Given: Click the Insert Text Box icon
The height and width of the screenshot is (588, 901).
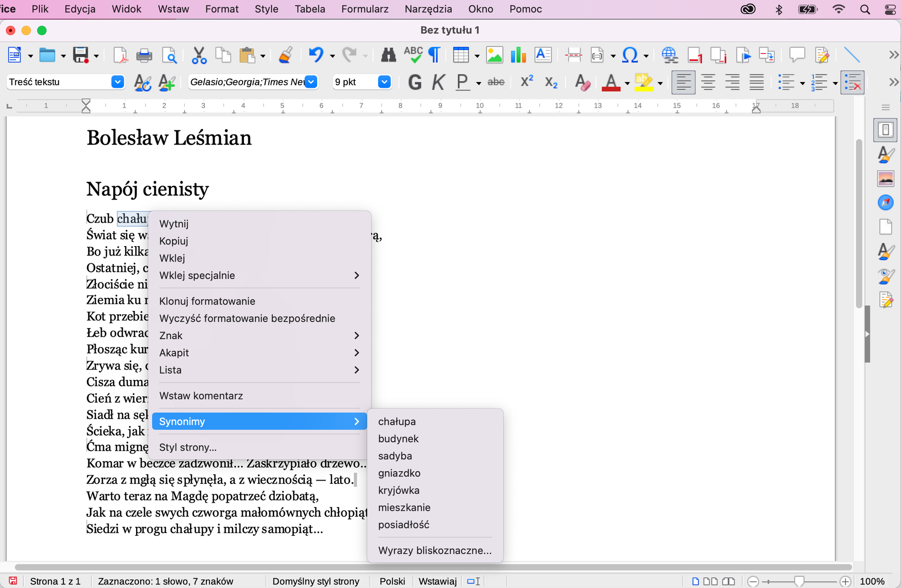Looking at the screenshot, I should (543, 55).
